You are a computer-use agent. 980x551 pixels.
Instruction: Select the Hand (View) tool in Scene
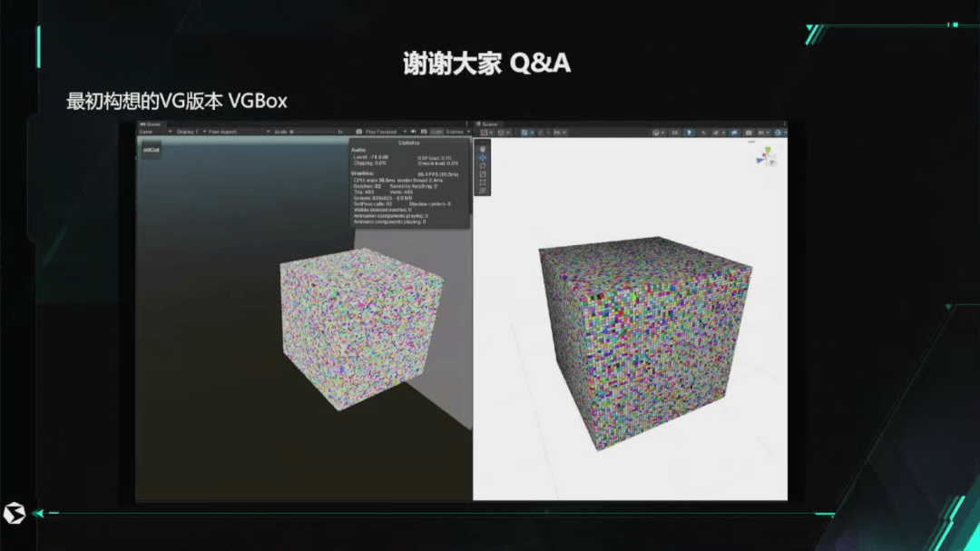click(x=483, y=149)
